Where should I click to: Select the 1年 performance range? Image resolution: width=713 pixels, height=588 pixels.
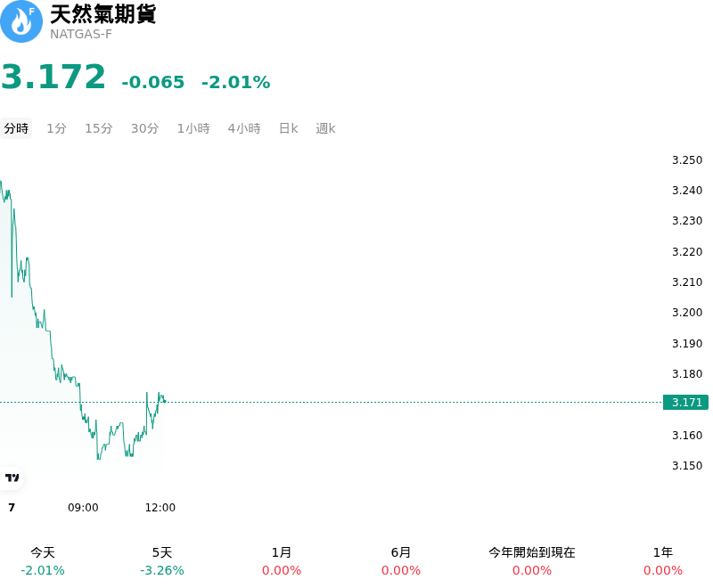click(x=663, y=561)
